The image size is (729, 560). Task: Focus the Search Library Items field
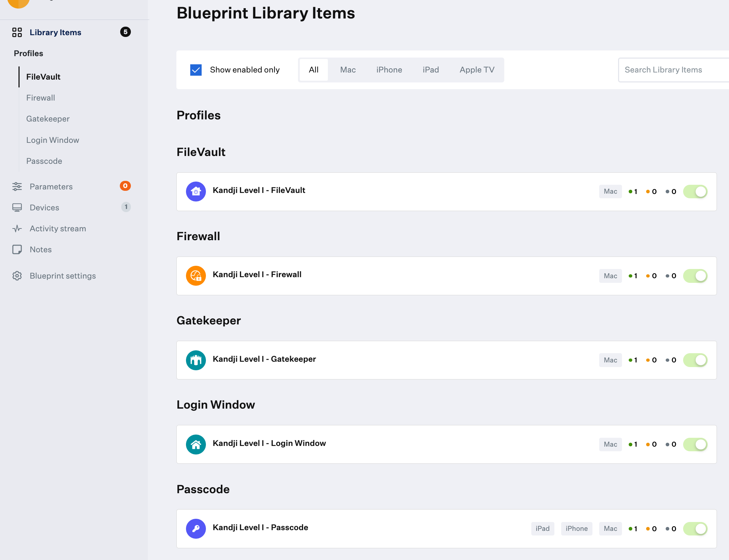[x=674, y=70]
